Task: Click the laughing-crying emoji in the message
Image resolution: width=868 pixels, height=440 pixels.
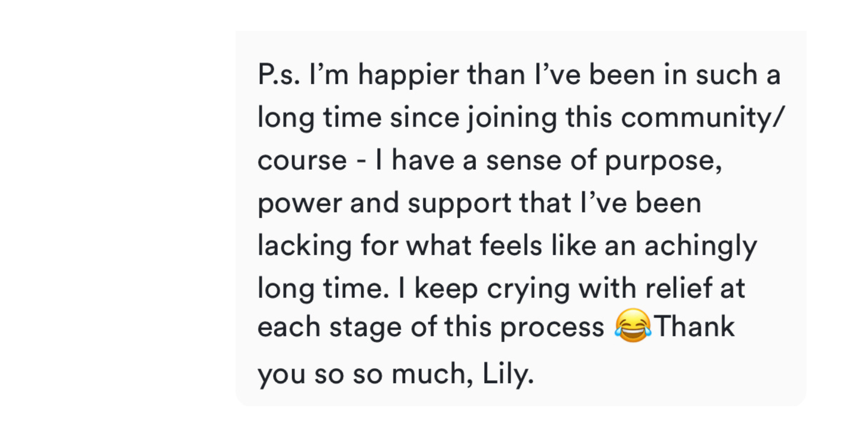Action: coord(633,326)
